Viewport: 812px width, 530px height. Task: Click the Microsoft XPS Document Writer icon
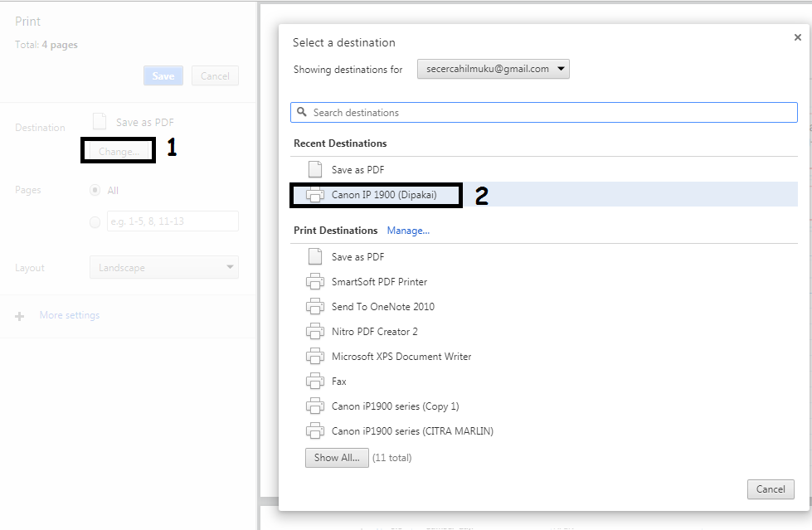click(315, 357)
